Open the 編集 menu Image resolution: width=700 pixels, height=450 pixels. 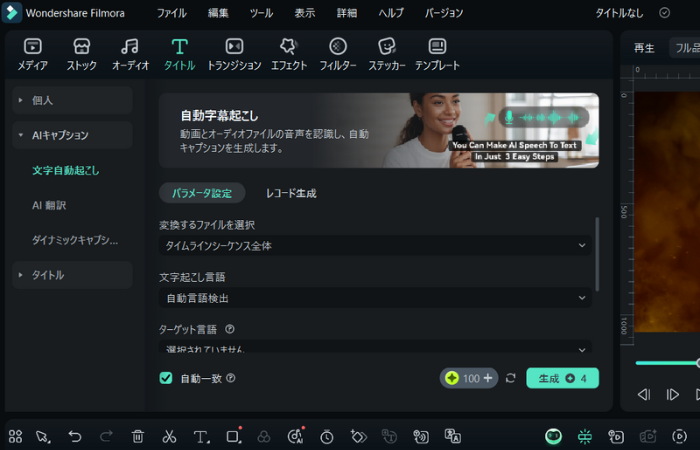pyautogui.click(x=218, y=13)
